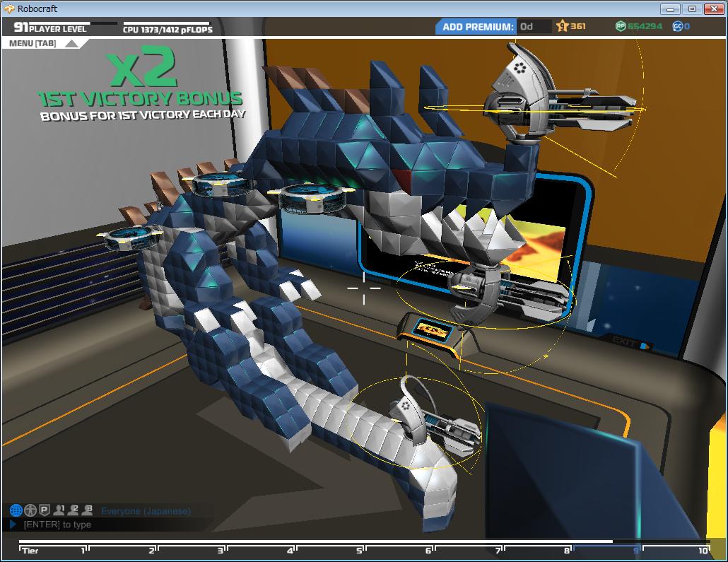Click the 91 PLAYER LEVEL indicator
Viewport: 728px width, 562px height.
pyautogui.click(x=50, y=28)
